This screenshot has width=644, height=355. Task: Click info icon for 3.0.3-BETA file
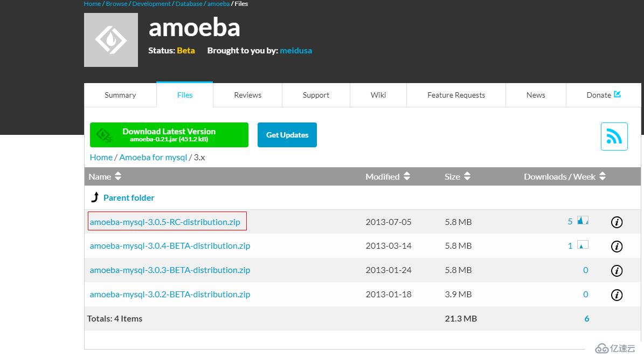617,271
